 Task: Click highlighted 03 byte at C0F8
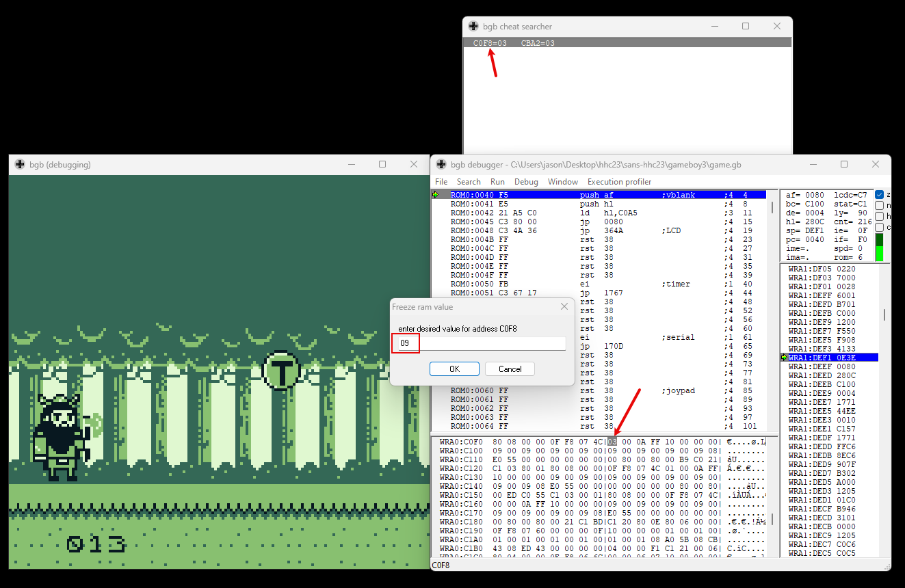coord(612,442)
